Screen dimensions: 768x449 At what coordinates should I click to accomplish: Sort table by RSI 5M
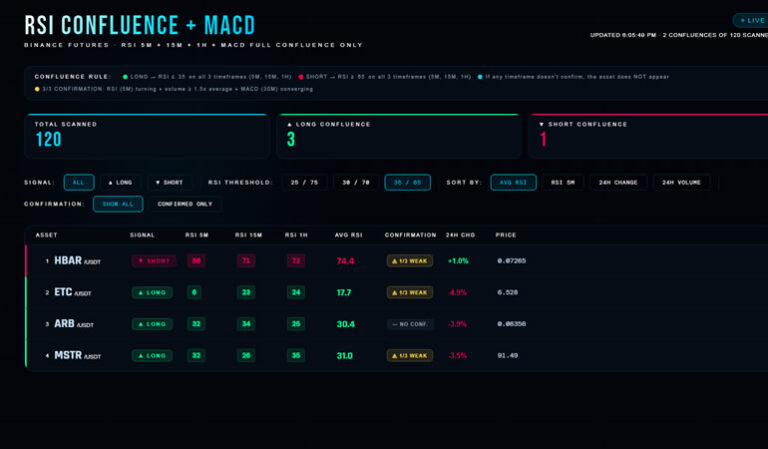563,183
